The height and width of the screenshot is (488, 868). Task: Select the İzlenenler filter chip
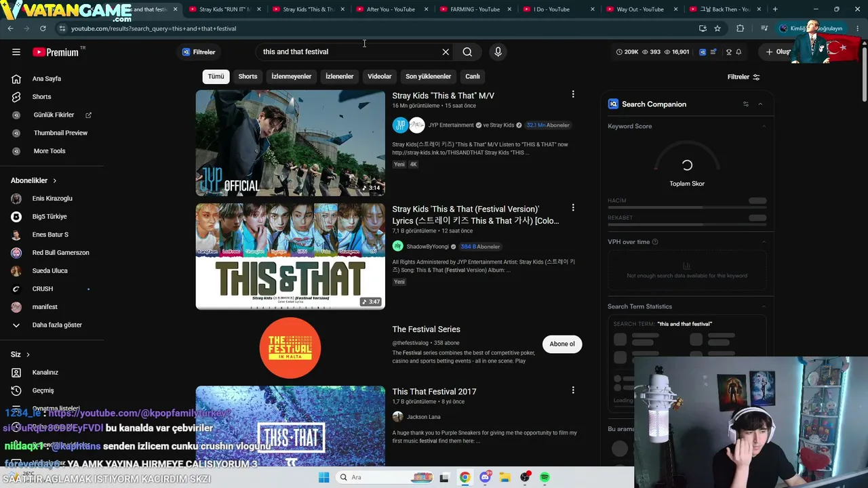coord(339,77)
